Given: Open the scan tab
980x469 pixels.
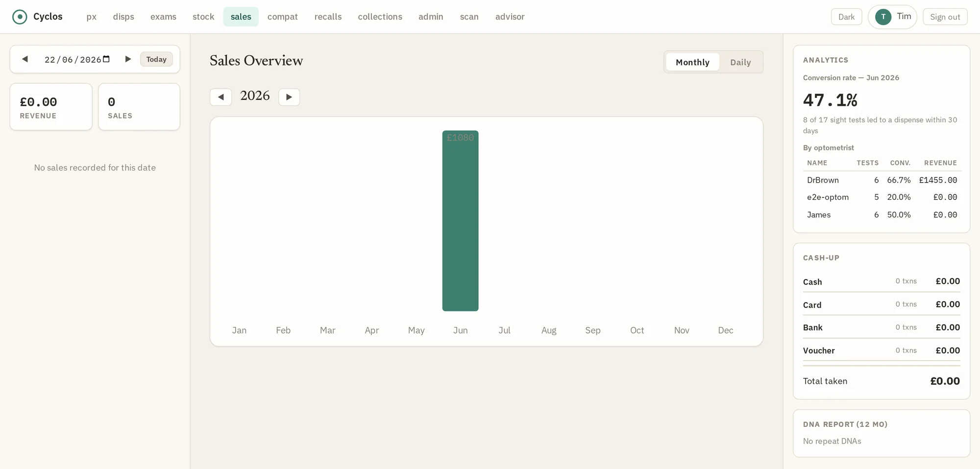Looking at the screenshot, I should tap(469, 17).
